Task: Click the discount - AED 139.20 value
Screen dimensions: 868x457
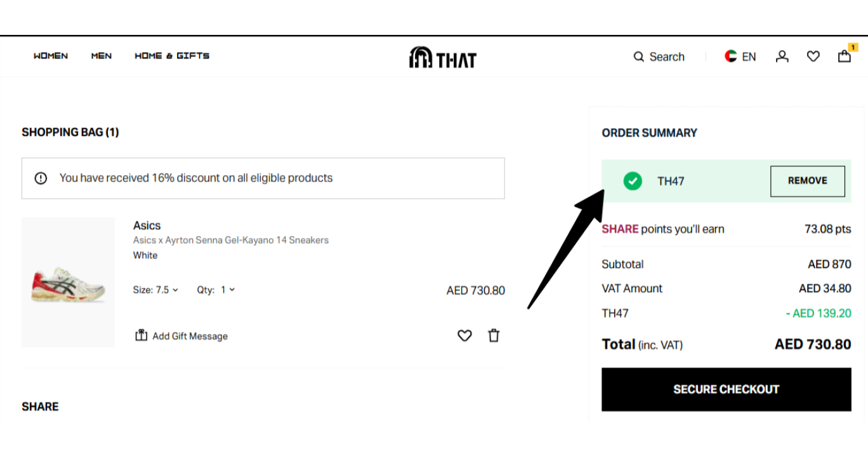Action: click(x=819, y=313)
